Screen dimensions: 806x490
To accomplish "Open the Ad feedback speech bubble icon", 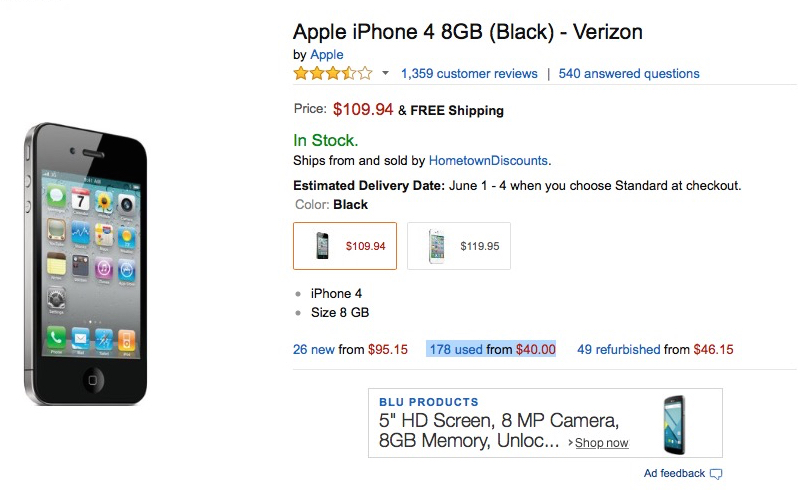I will point(716,474).
